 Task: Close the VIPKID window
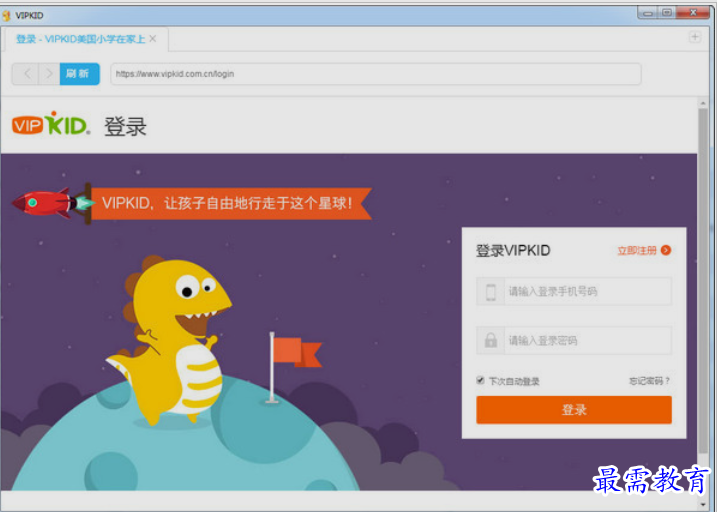click(x=693, y=13)
